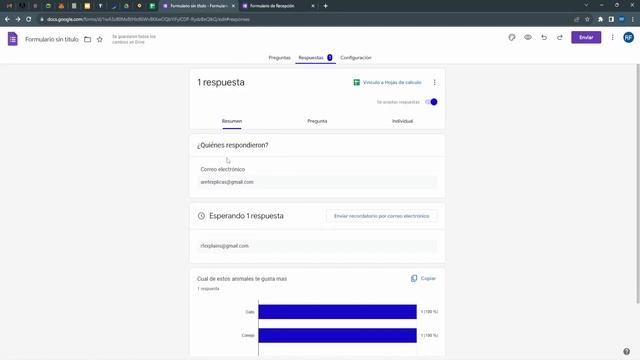Open the browser profile button
Viewport: 640px width, 360px height.
tap(622, 19)
